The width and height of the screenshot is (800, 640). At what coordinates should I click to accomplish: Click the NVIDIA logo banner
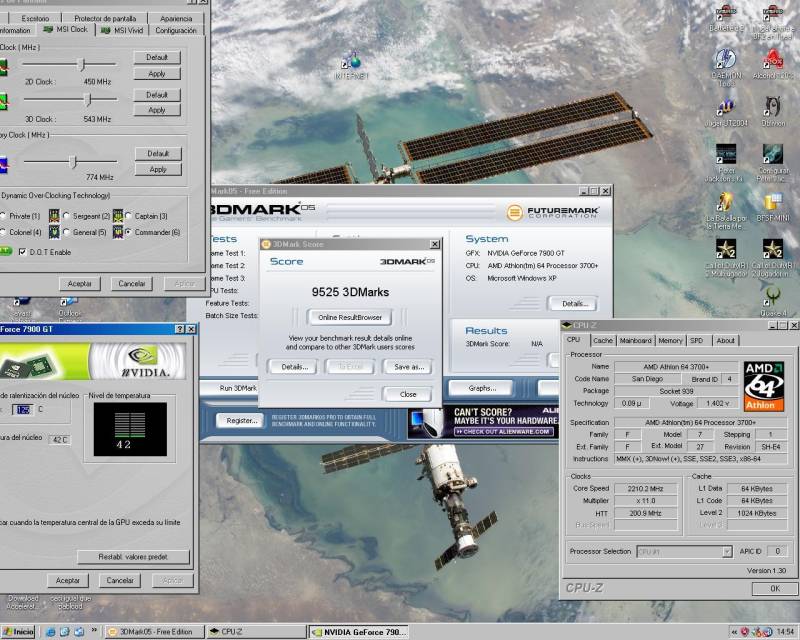tap(93, 361)
